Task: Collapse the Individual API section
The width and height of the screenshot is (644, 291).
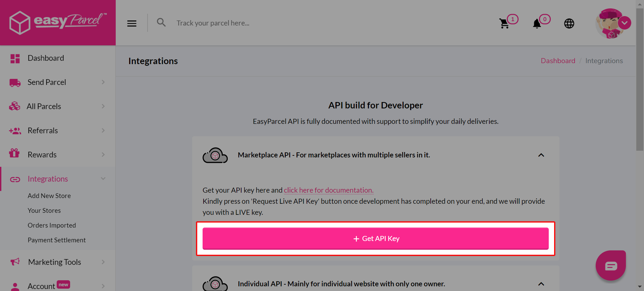Action: click(x=541, y=284)
